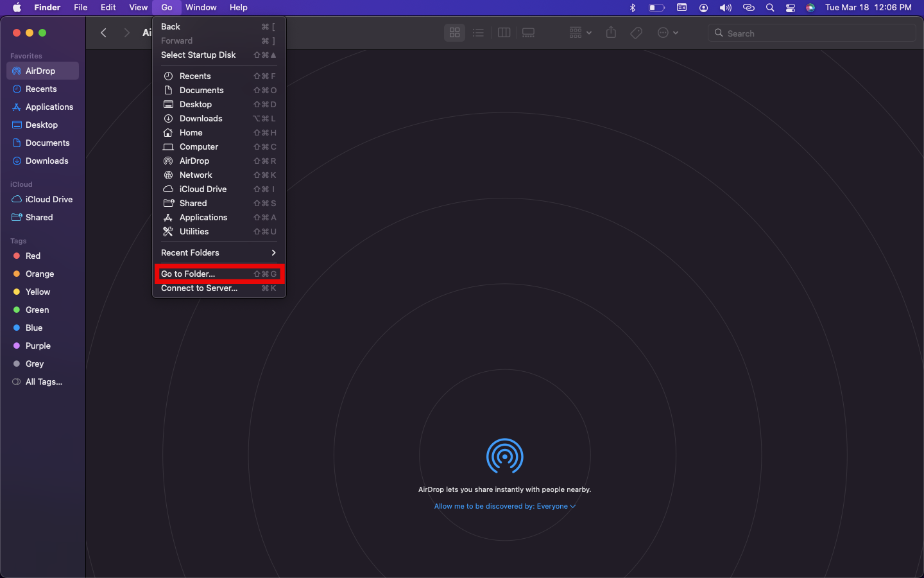Open Desktop in the sidebar
Image resolution: width=924 pixels, height=578 pixels.
pyautogui.click(x=42, y=125)
